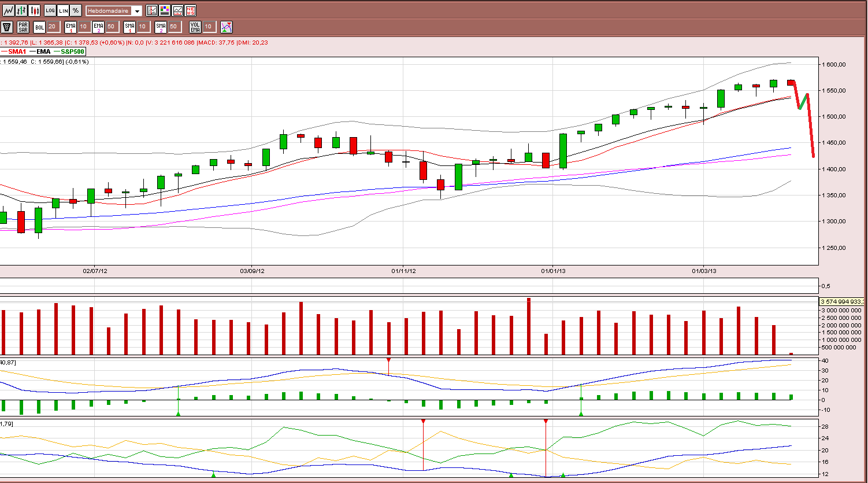The image size is (868, 483).
Task: Edit the VOL EMA period field
Action: (x=209, y=27)
